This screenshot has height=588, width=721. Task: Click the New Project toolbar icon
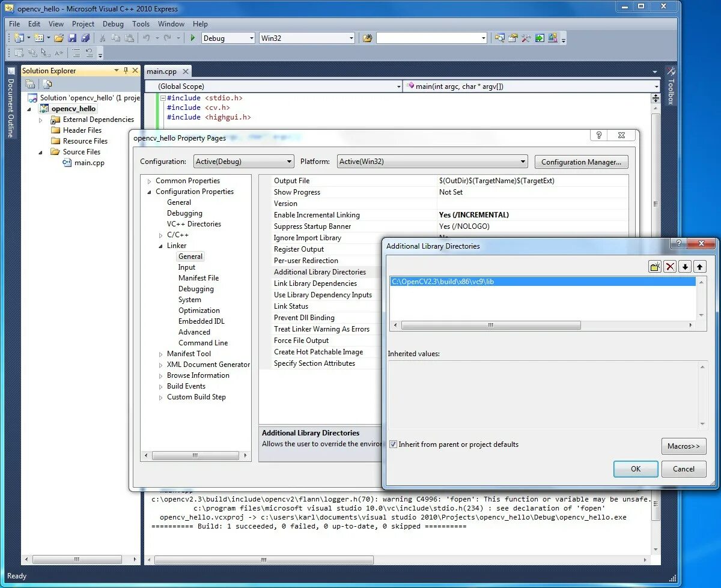[19, 38]
